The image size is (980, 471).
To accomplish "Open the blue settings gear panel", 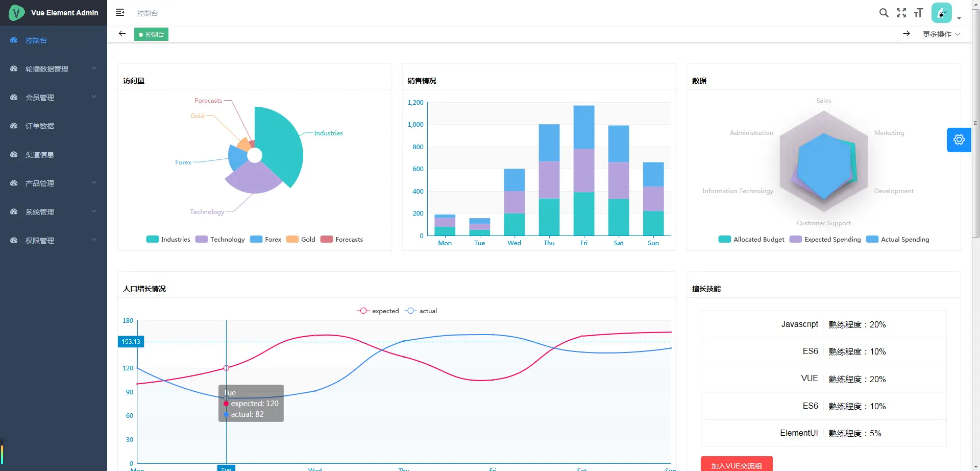I will click(x=959, y=139).
